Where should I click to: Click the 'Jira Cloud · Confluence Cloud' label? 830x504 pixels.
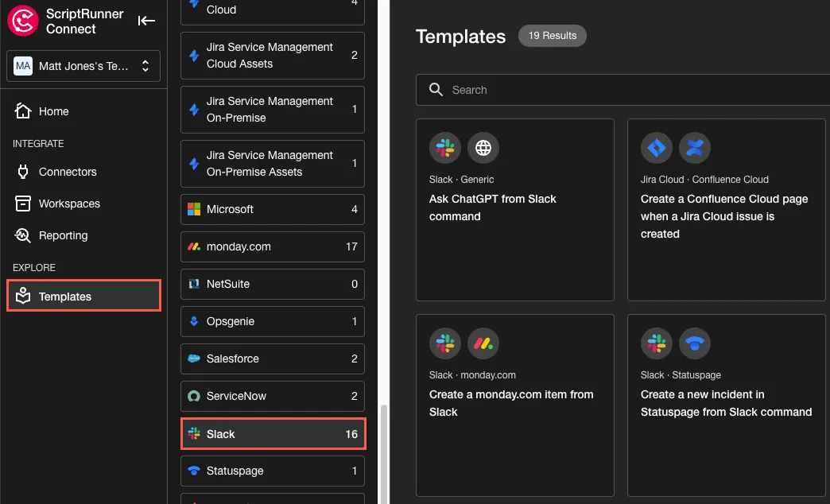click(x=704, y=180)
